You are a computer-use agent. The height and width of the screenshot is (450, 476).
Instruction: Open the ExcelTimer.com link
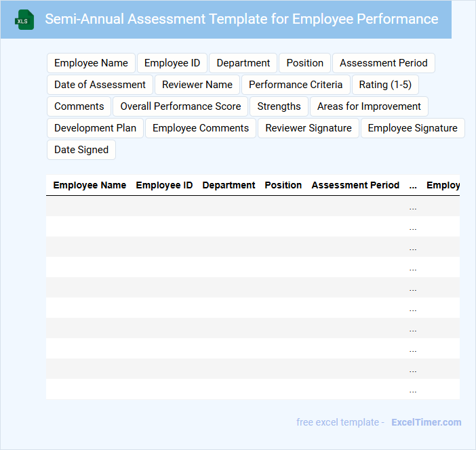tap(426, 422)
